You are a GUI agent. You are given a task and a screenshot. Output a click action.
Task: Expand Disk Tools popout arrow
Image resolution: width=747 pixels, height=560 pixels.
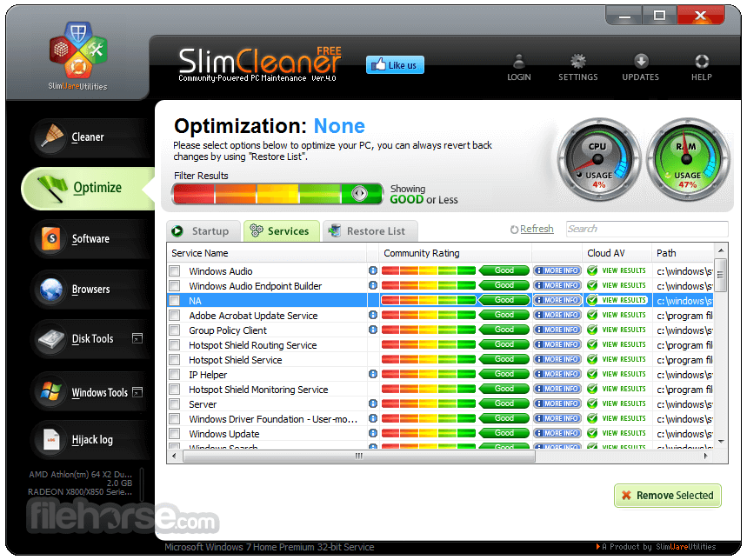pos(137,338)
